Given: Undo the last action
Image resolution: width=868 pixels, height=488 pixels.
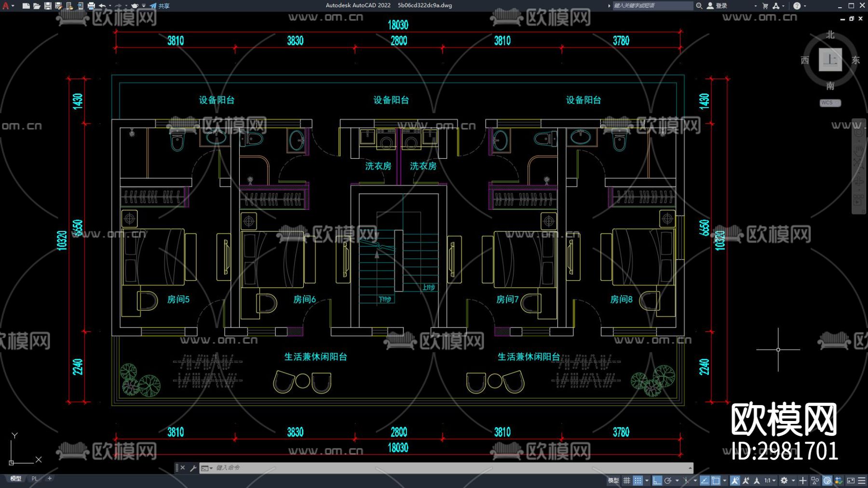Looking at the screenshot, I should pos(102,6).
